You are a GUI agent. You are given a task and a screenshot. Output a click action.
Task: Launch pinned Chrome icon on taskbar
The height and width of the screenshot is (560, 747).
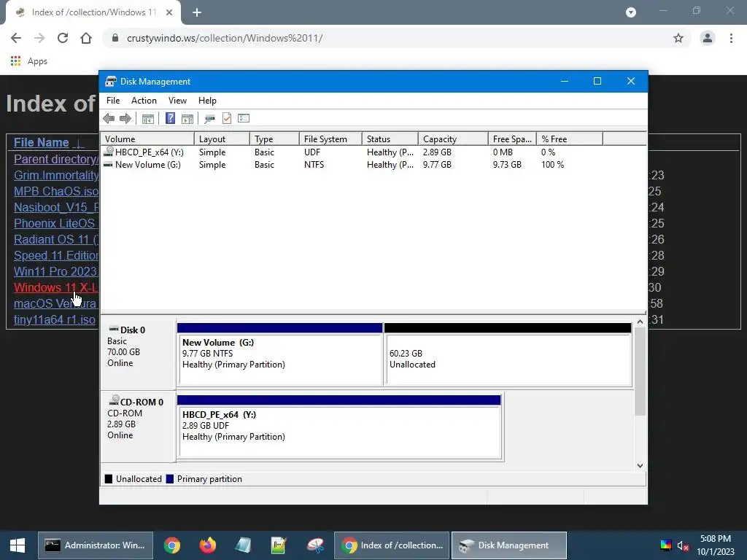[172, 545]
